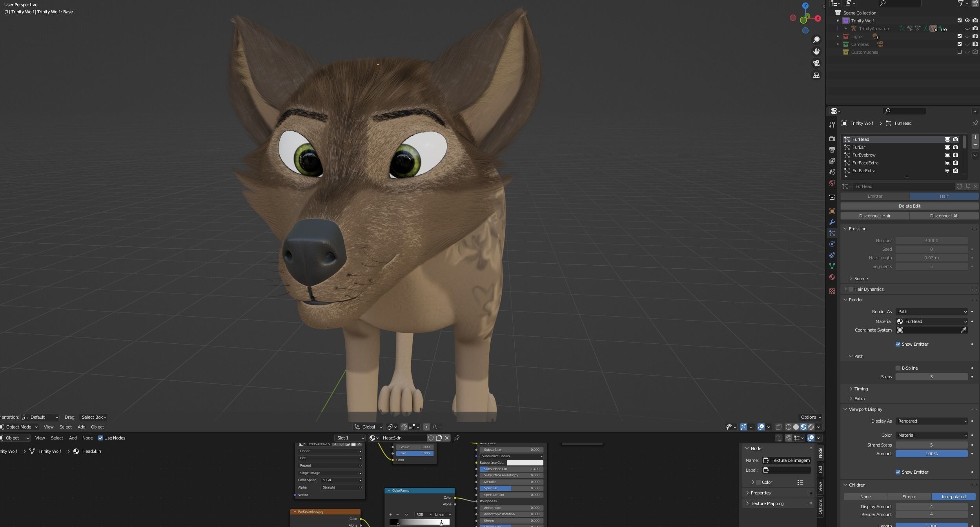Open the Render As dropdown

click(931, 312)
